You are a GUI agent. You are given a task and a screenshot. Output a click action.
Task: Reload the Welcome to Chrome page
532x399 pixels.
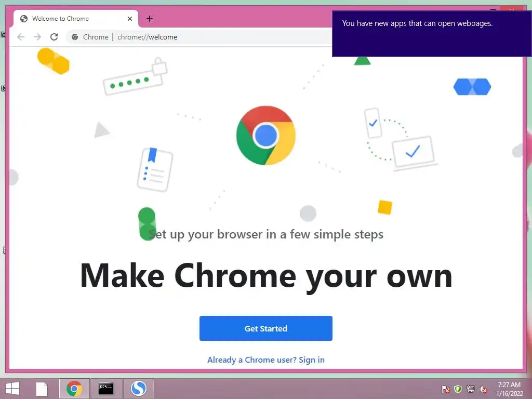(x=54, y=37)
